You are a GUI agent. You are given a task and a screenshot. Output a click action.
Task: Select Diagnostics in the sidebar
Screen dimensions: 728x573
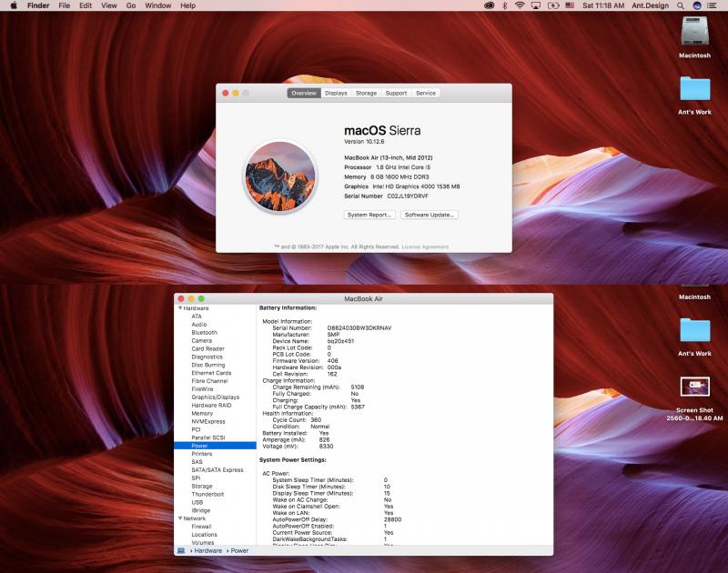click(x=207, y=357)
